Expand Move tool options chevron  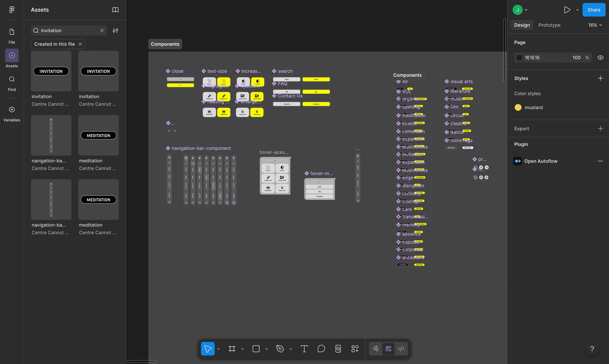[x=219, y=349]
